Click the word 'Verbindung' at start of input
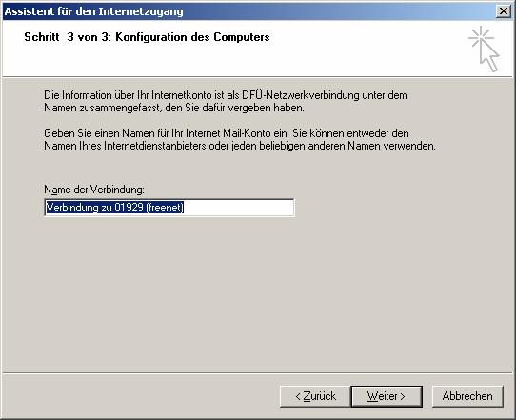Screen dimensions: 516x420 (72, 208)
